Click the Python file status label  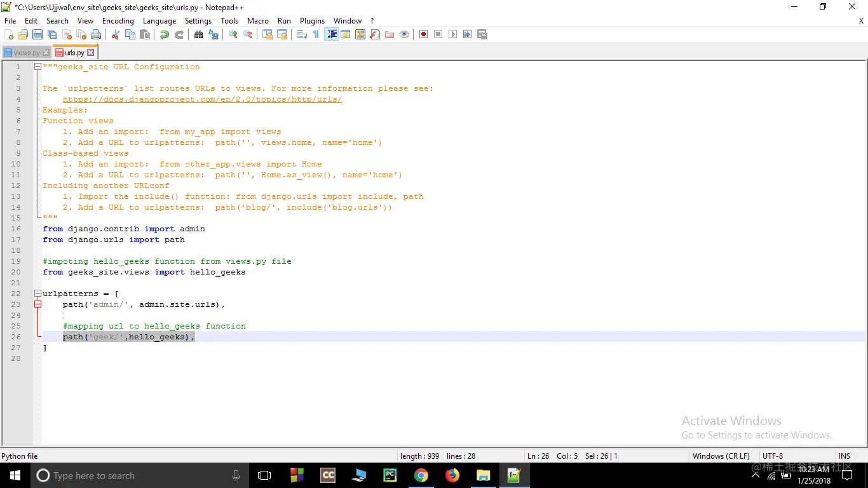[20, 456]
